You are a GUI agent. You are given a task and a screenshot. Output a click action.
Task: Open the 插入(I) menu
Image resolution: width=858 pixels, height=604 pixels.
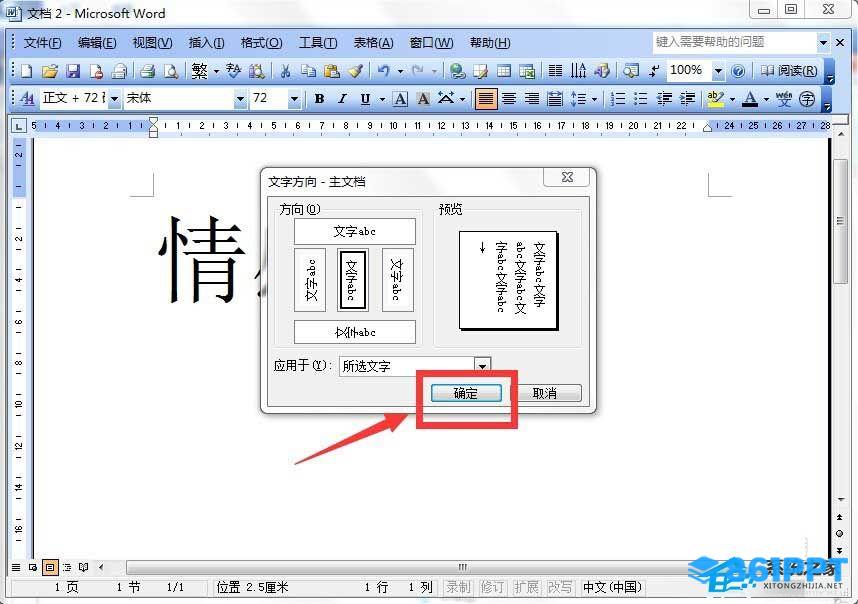206,43
